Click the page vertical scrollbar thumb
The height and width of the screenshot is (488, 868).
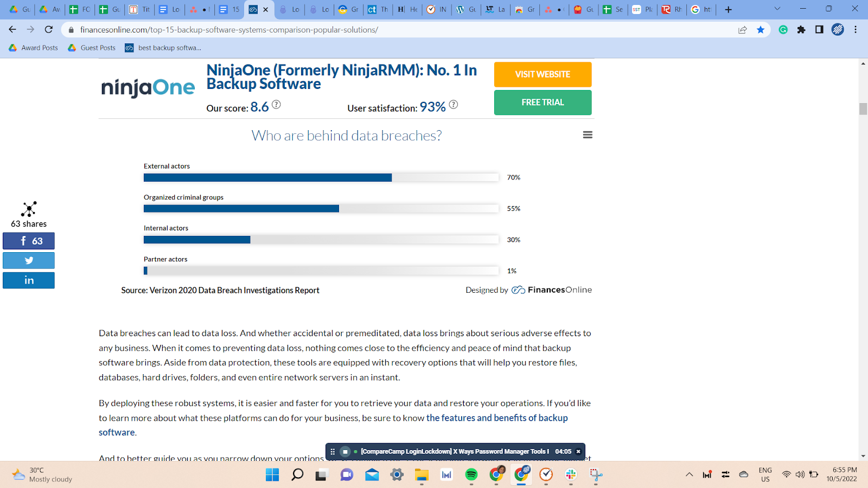tap(863, 108)
